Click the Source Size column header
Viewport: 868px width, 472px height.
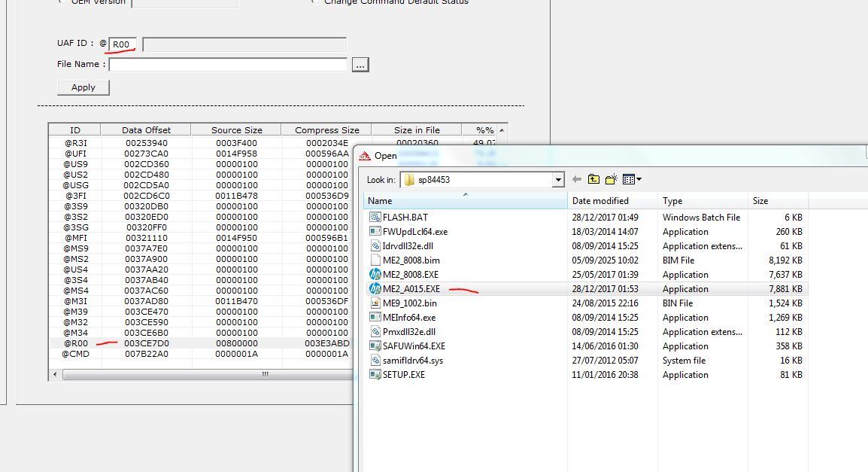[x=236, y=130]
